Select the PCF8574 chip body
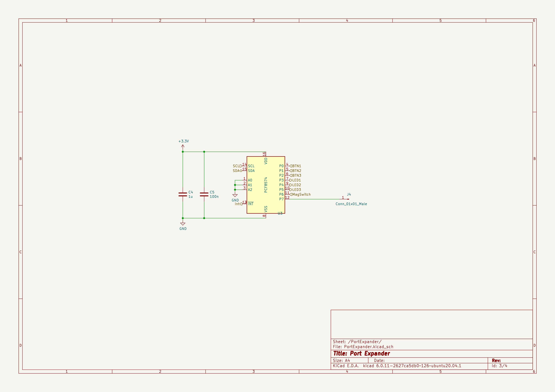The width and height of the screenshot is (555, 392). [266, 185]
